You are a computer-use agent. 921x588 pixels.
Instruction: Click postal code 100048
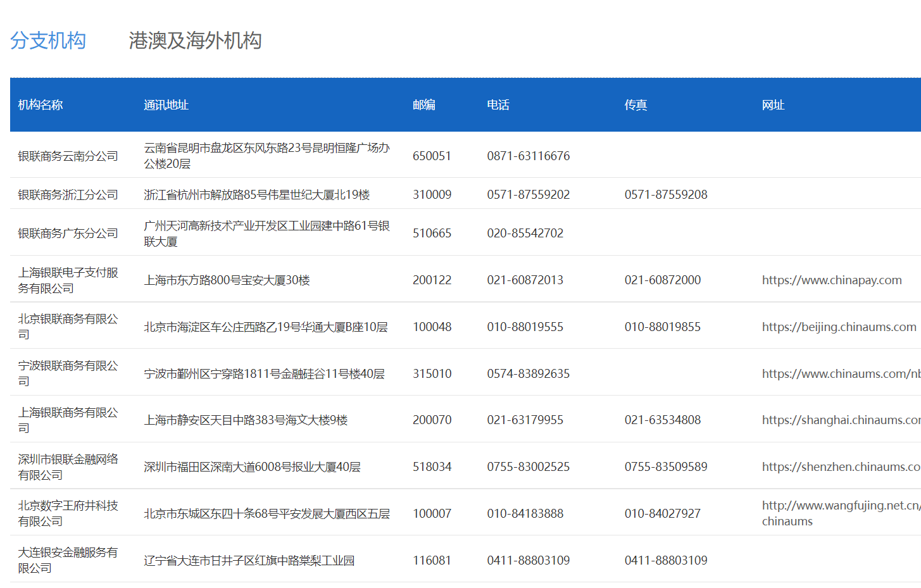coord(432,327)
